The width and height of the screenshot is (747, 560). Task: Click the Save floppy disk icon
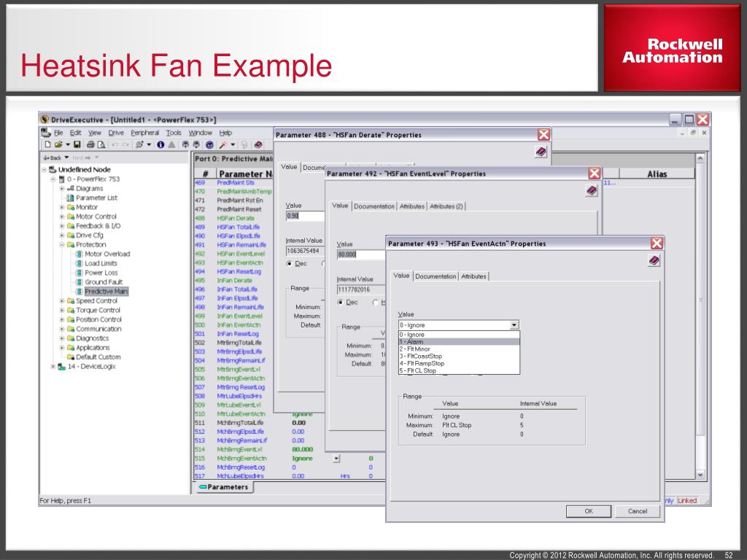[x=77, y=144]
